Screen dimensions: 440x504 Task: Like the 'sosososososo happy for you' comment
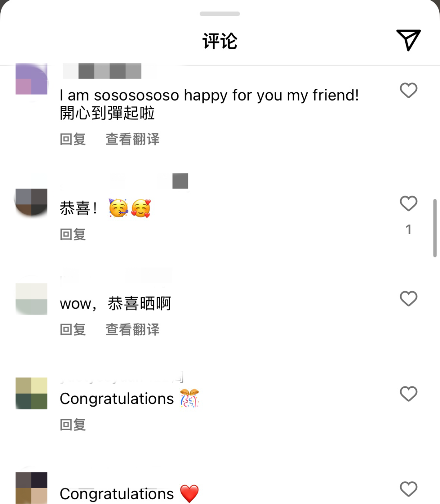[x=408, y=90]
